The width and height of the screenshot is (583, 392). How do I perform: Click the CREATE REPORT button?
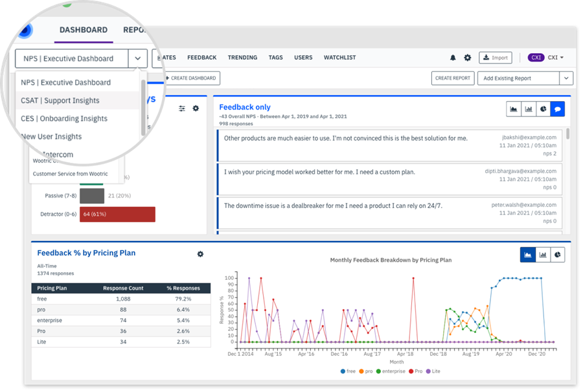(x=453, y=78)
